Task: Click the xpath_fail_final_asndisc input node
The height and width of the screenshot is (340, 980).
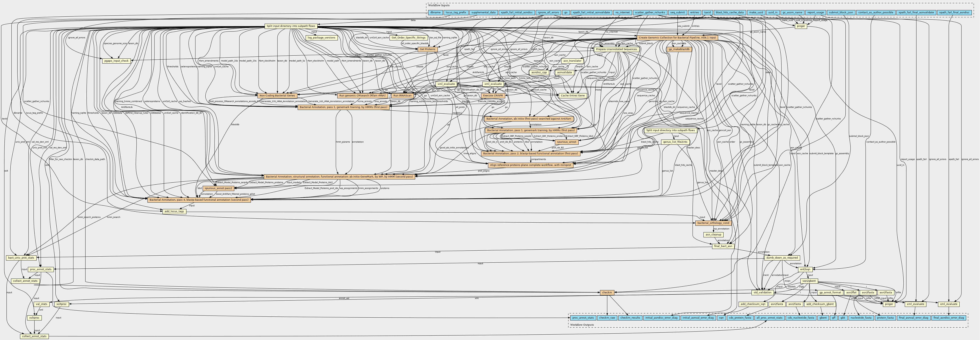Action: click(955, 13)
